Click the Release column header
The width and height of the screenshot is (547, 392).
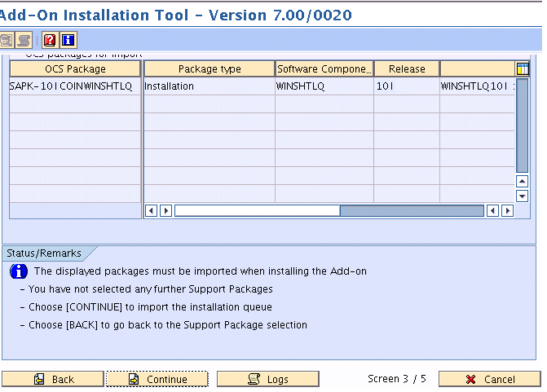point(407,68)
